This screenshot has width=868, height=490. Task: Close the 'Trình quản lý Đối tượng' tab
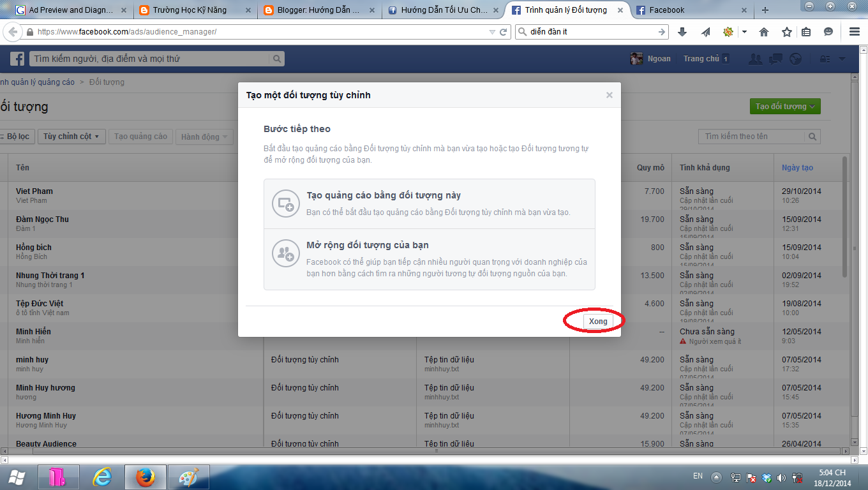coord(619,10)
